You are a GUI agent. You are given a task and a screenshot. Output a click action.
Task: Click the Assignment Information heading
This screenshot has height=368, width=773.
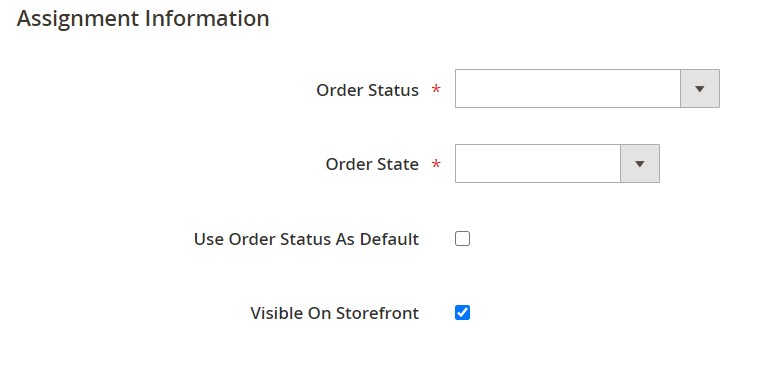click(143, 19)
